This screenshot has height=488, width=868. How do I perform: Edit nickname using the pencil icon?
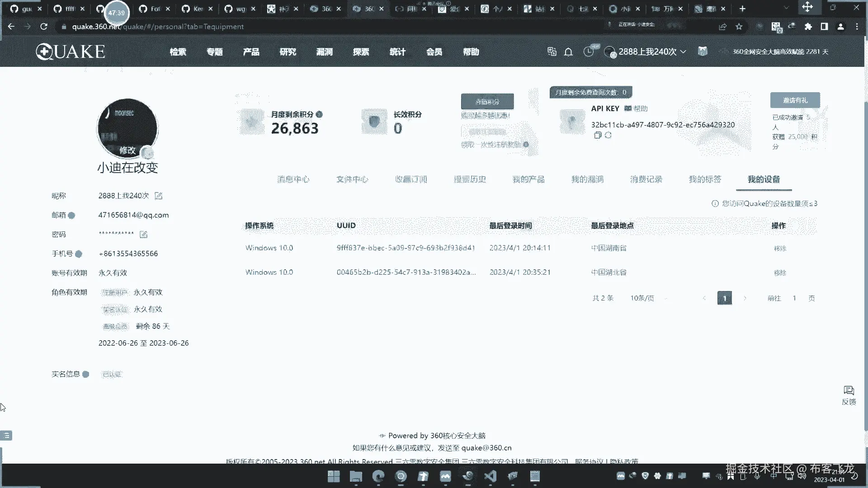pos(158,196)
